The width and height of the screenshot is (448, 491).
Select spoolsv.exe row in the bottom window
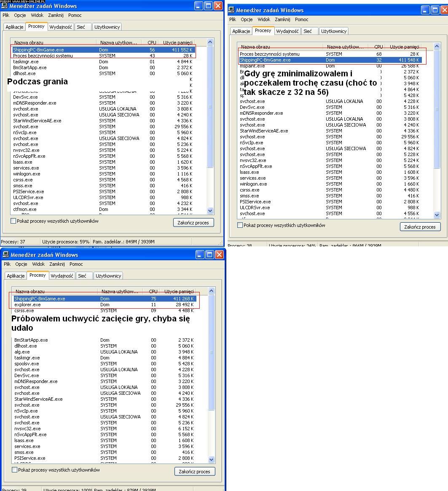[105, 364]
